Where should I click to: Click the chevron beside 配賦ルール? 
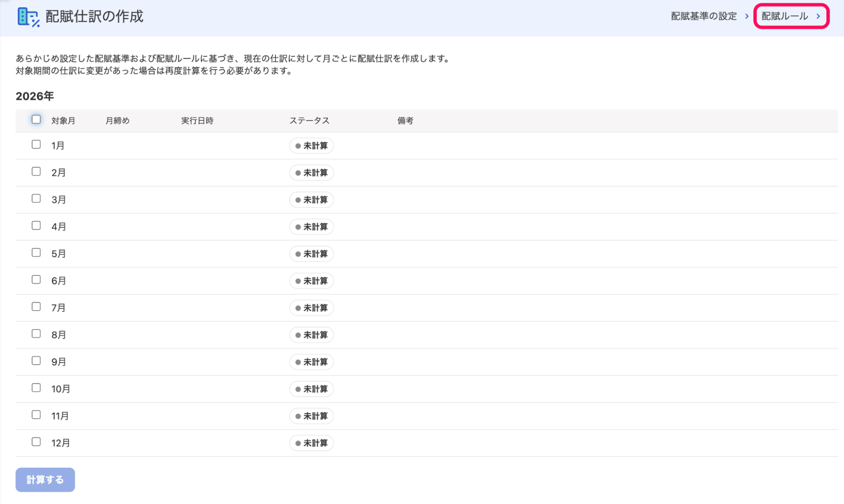[818, 16]
